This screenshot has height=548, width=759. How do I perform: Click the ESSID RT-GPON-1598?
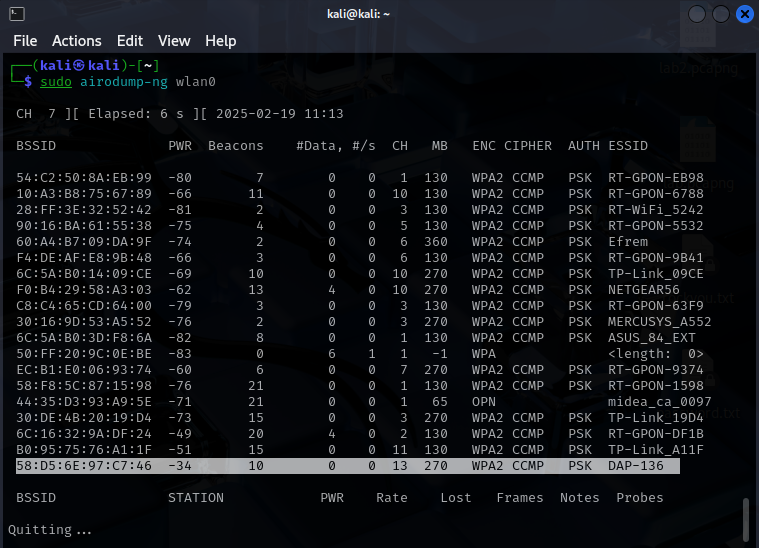(656, 385)
